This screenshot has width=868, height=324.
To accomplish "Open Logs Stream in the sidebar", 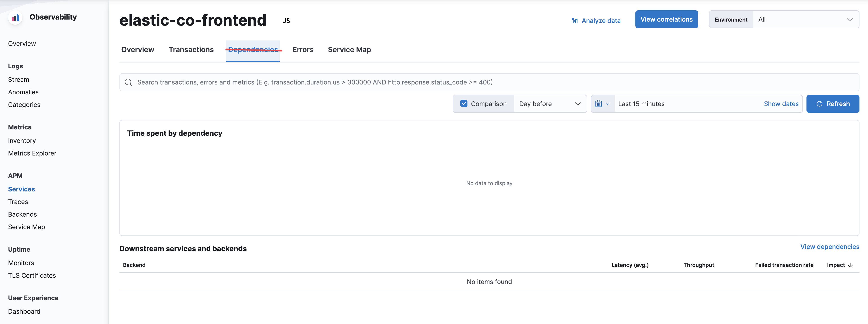I will (19, 80).
